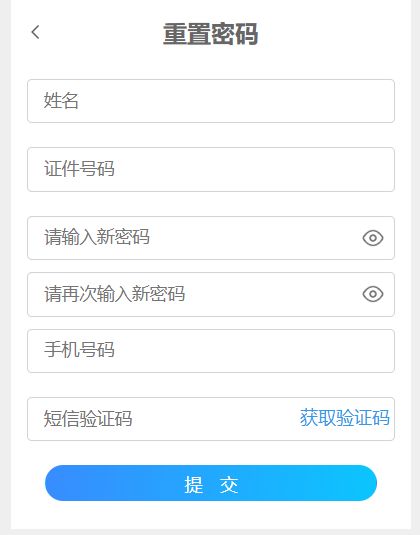
Task: Tap the blue gradient 提交 bar
Action: point(211,483)
